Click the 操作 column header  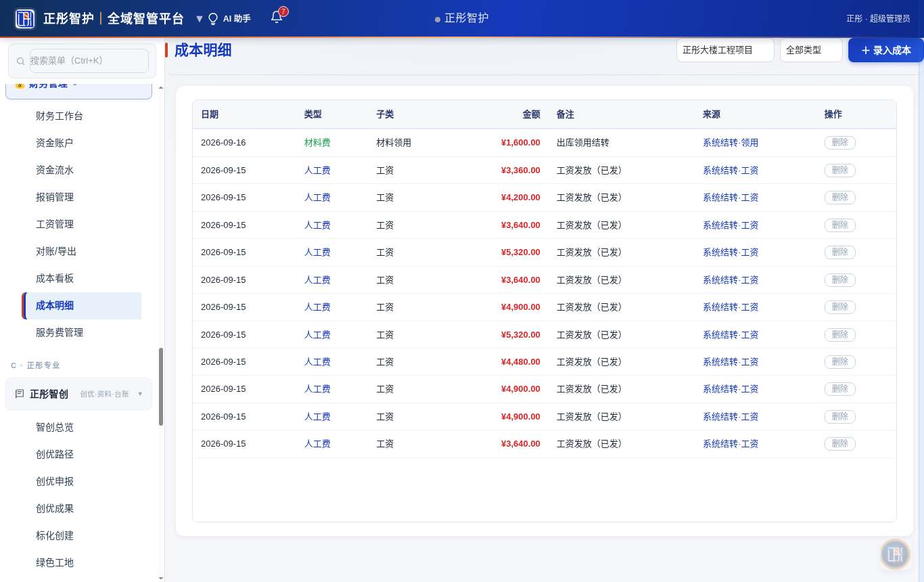(x=833, y=114)
